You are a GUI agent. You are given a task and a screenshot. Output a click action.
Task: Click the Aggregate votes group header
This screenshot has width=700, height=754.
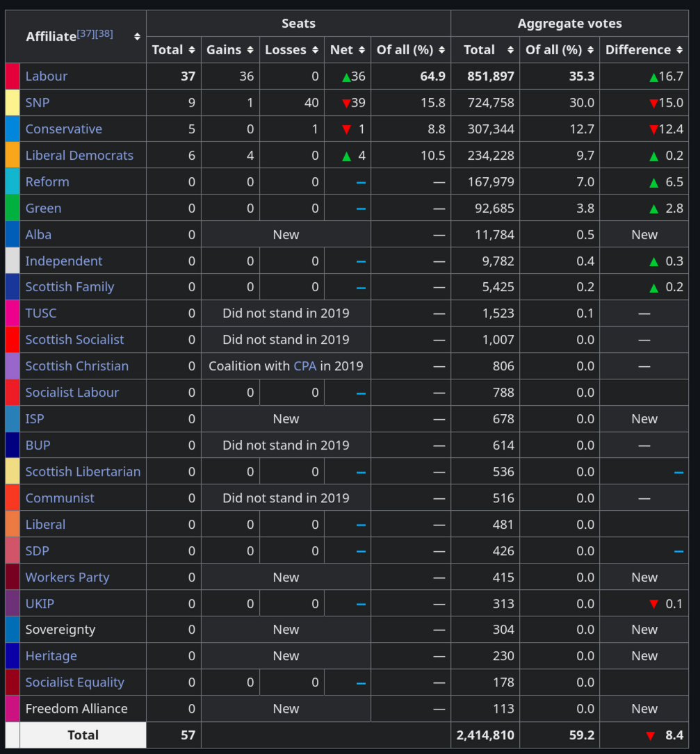click(x=569, y=24)
